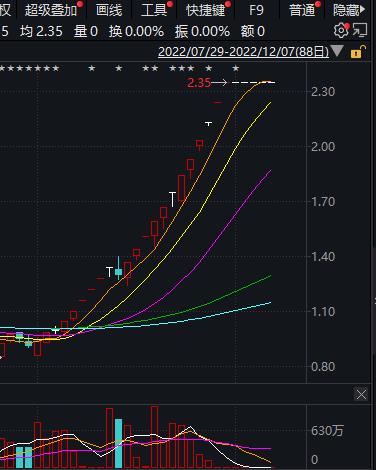The image size is (376, 470).
Task: Click the 2.30 price axis label
Action: [x=323, y=91]
